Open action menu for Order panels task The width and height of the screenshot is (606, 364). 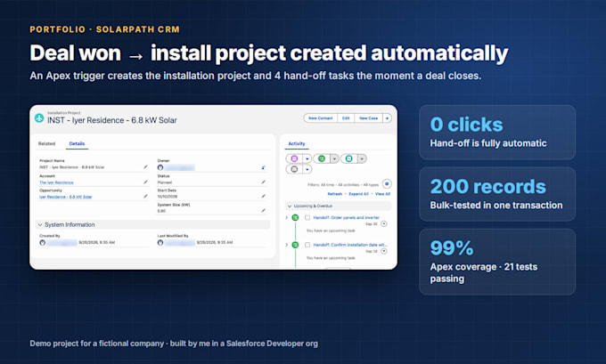click(x=384, y=224)
